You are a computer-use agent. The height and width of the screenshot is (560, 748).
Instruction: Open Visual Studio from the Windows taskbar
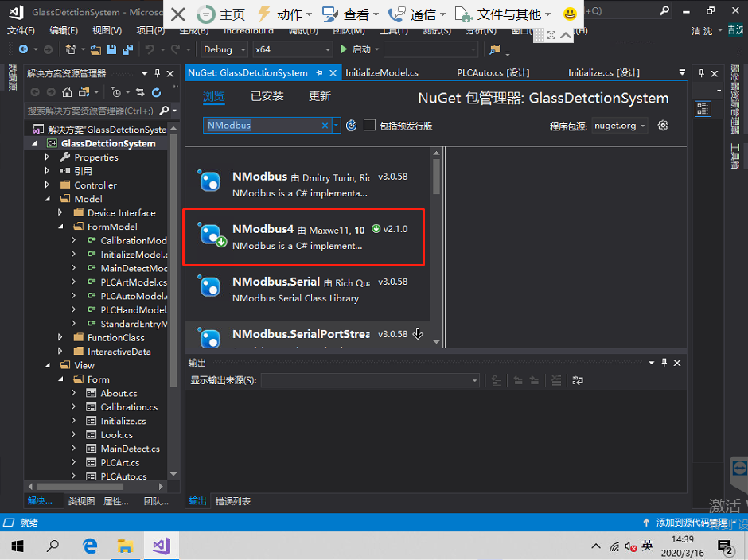click(162, 546)
